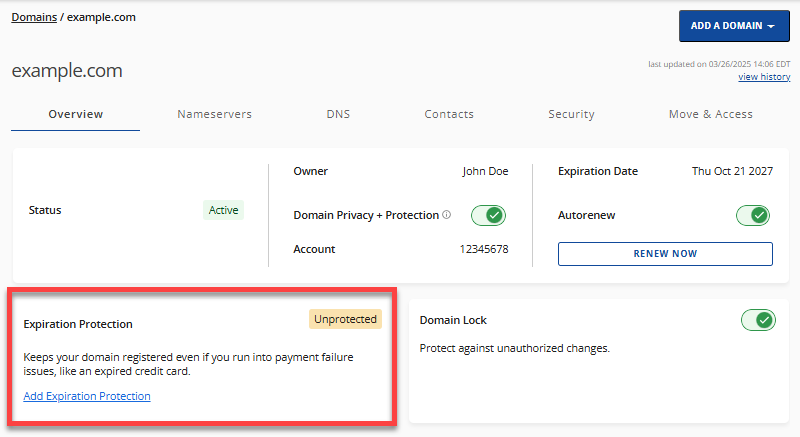
Task: Click the Unprotected status badge
Action: click(x=345, y=319)
